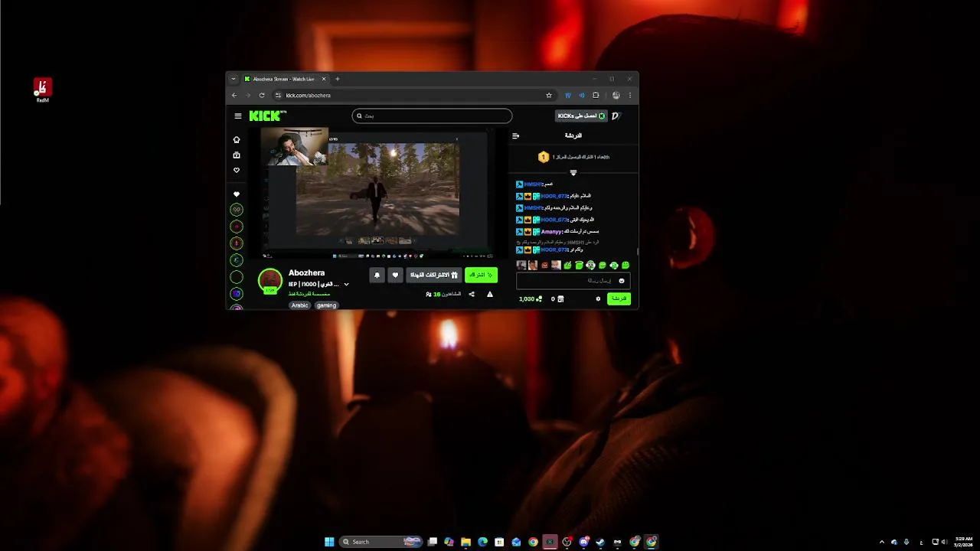This screenshot has width=980, height=551.
Task: Click the Amanyy username in chat
Action: [x=551, y=231]
